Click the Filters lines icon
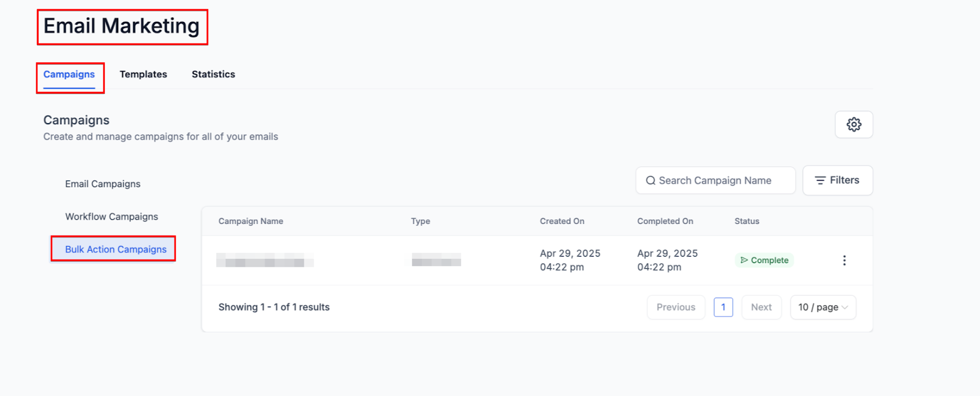 click(x=820, y=181)
